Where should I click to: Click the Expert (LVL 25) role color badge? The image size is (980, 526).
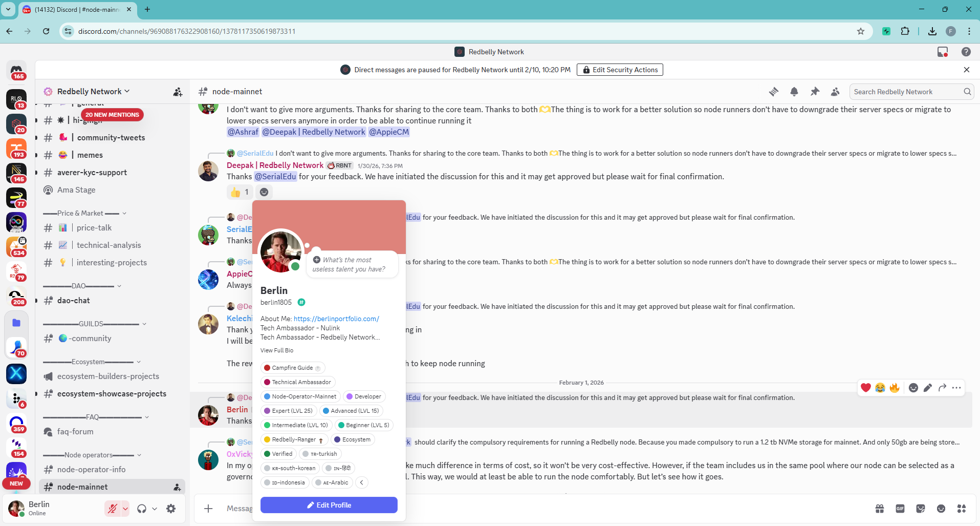click(267, 411)
